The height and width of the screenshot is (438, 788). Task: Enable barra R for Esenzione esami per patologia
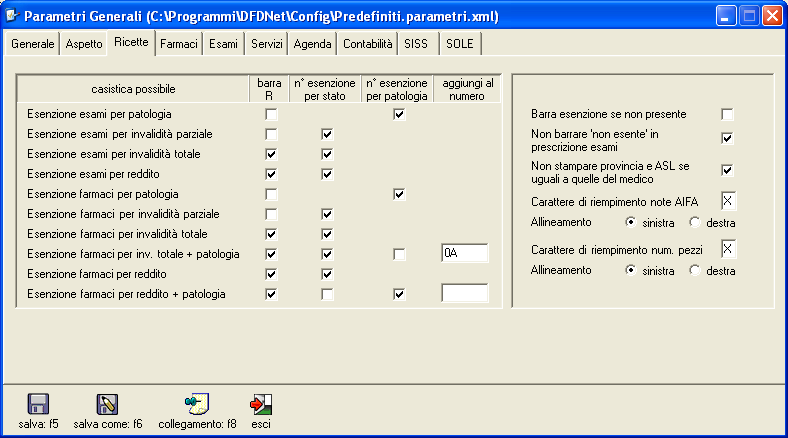tap(271, 115)
